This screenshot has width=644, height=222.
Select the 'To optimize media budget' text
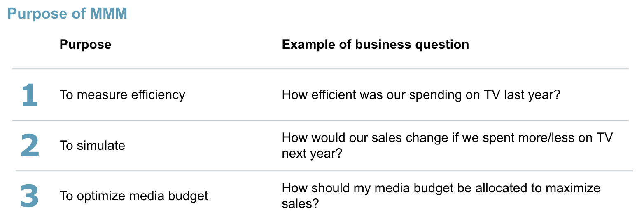tap(134, 196)
